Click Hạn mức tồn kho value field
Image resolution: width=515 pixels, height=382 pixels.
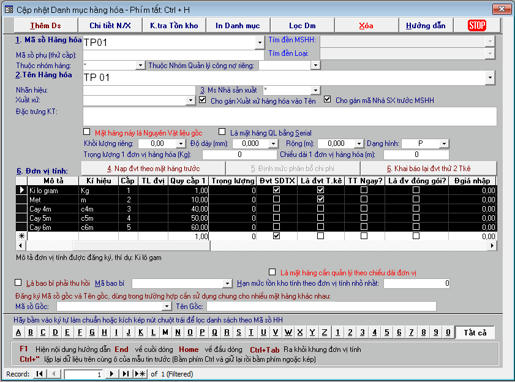click(x=417, y=283)
